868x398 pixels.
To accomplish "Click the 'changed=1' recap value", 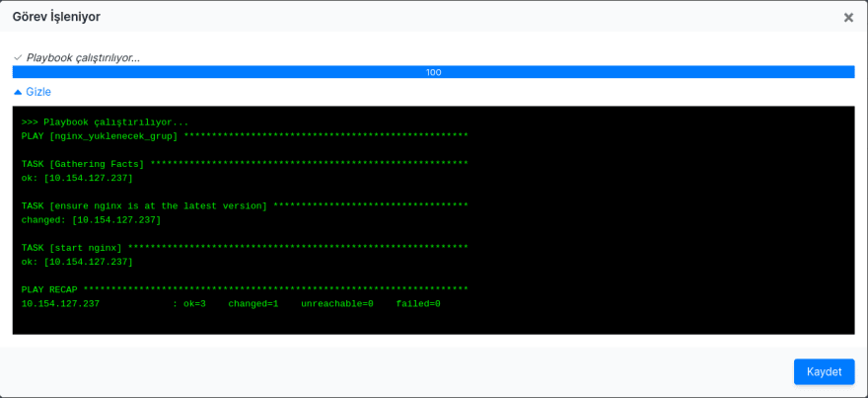I will (253, 304).
